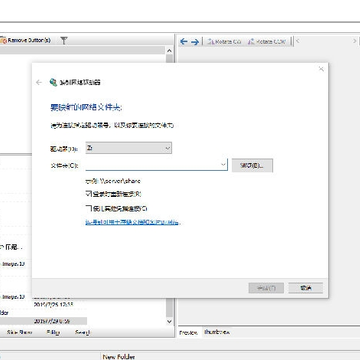Open the blue website connection link
The height and width of the screenshot is (360, 360).
(x=133, y=222)
